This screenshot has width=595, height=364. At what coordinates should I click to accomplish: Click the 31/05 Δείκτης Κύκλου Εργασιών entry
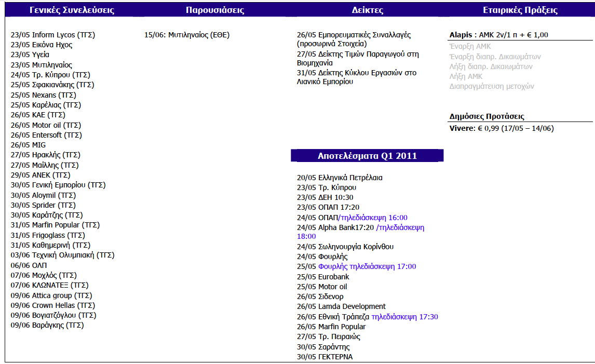(x=357, y=77)
